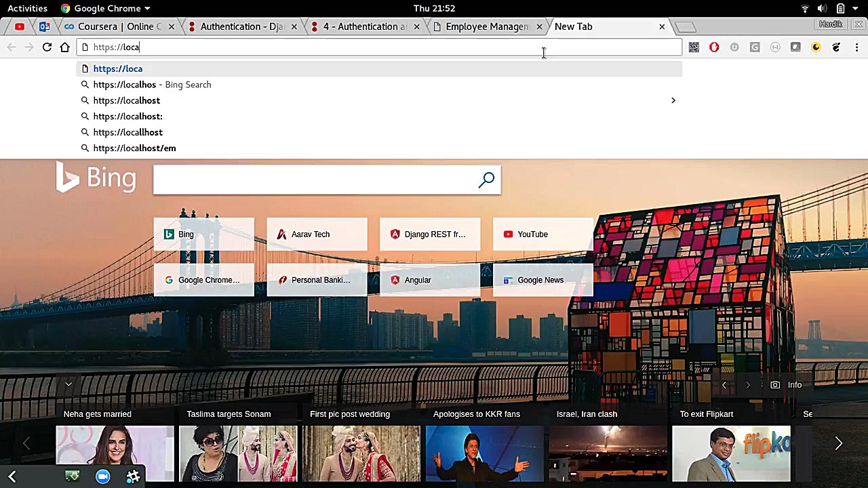Open the blue camera tray icon
The width and height of the screenshot is (868, 488).
click(102, 476)
